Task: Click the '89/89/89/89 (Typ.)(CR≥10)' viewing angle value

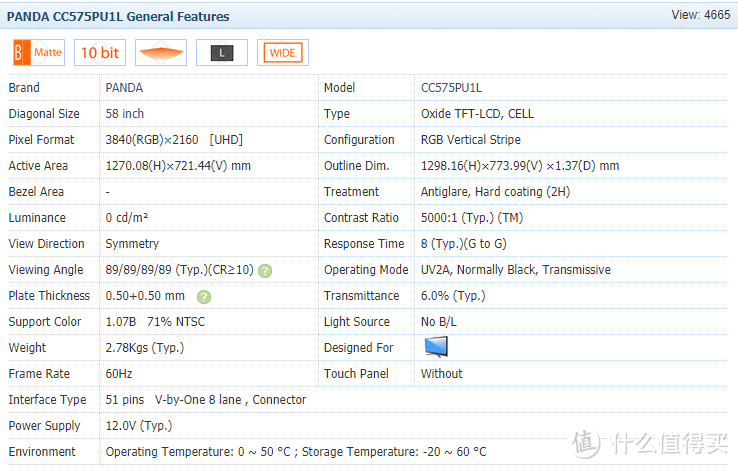Action: click(179, 270)
